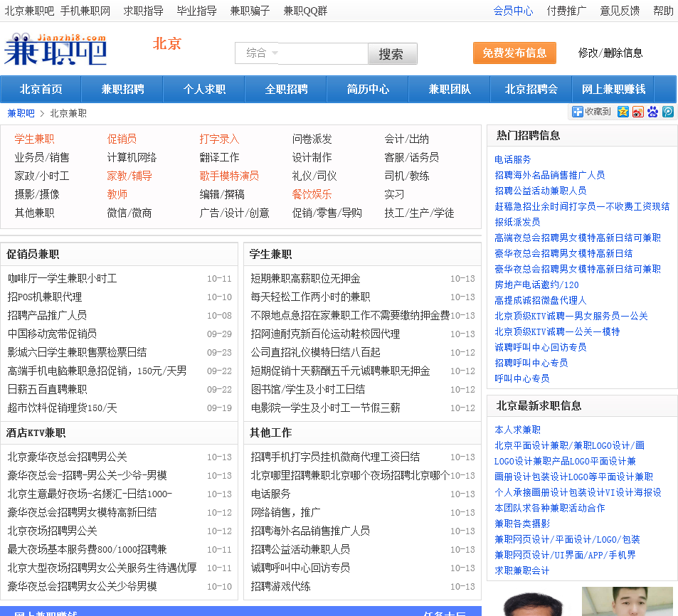Open the 网上兼职赚钱 navigation tab
Image resolution: width=678 pixels, height=616 pixels.
pos(613,89)
